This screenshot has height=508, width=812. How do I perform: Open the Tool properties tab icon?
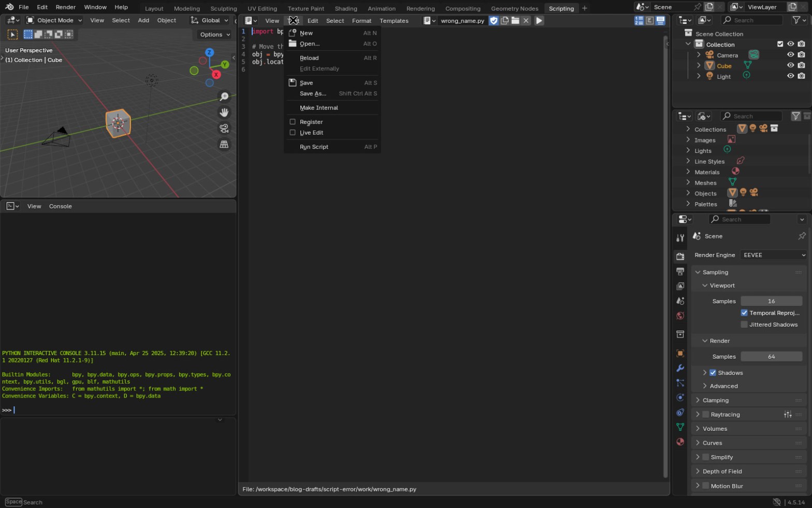(x=680, y=238)
